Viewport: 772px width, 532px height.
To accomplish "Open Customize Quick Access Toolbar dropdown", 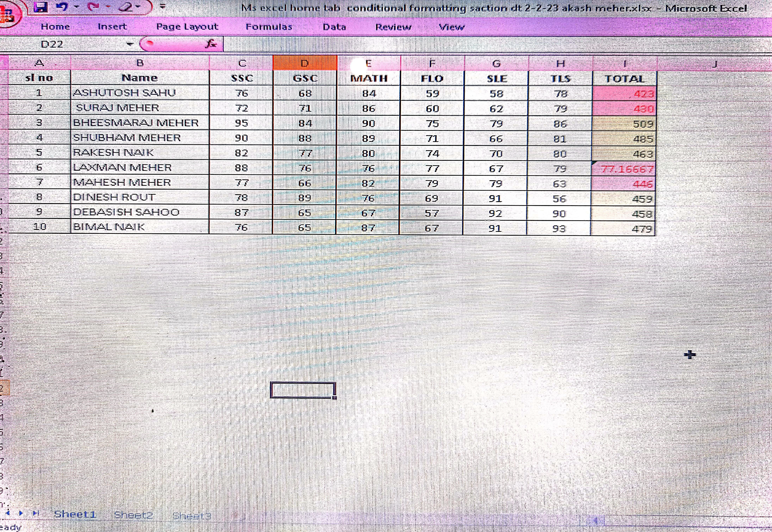I will click(x=163, y=6).
